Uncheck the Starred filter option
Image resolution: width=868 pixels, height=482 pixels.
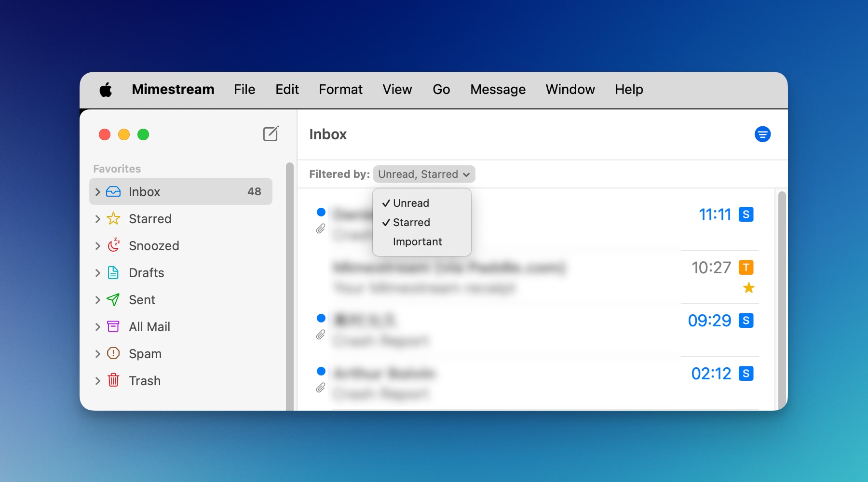pos(422,222)
